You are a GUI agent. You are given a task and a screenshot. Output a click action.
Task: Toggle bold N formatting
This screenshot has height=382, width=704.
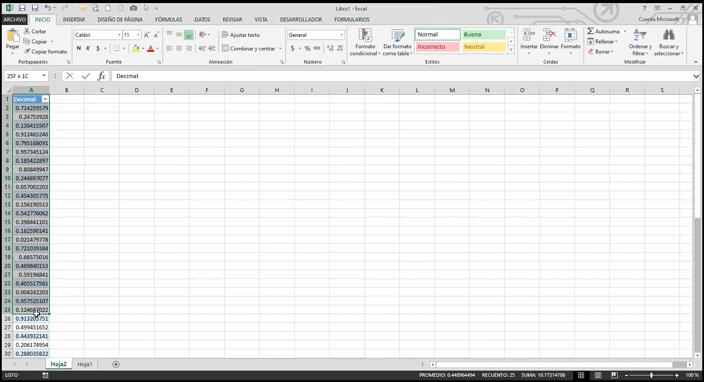coord(79,48)
